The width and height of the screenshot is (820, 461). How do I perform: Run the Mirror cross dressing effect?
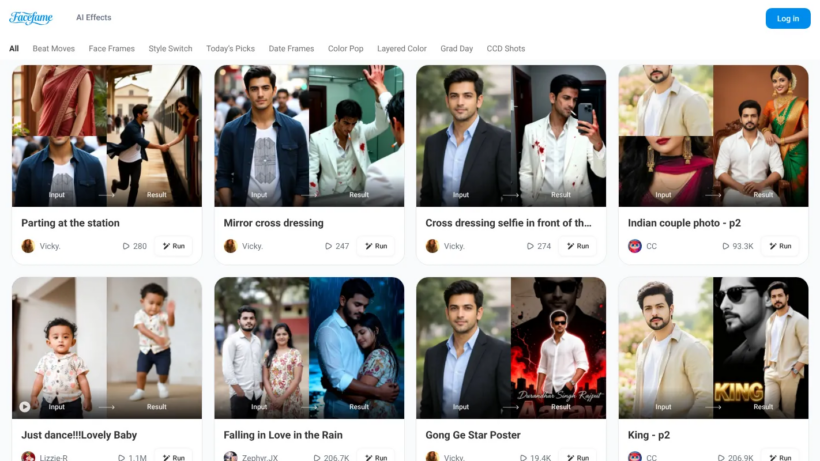376,246
